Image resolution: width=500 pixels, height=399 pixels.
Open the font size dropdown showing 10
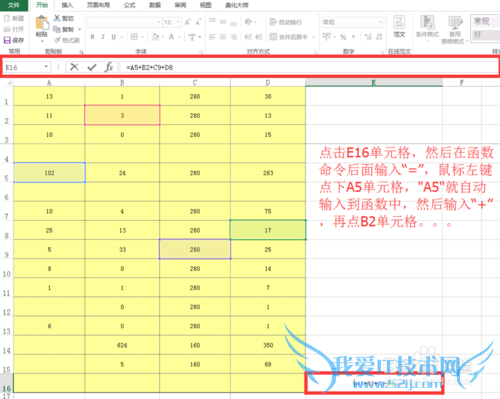point(179,22)
